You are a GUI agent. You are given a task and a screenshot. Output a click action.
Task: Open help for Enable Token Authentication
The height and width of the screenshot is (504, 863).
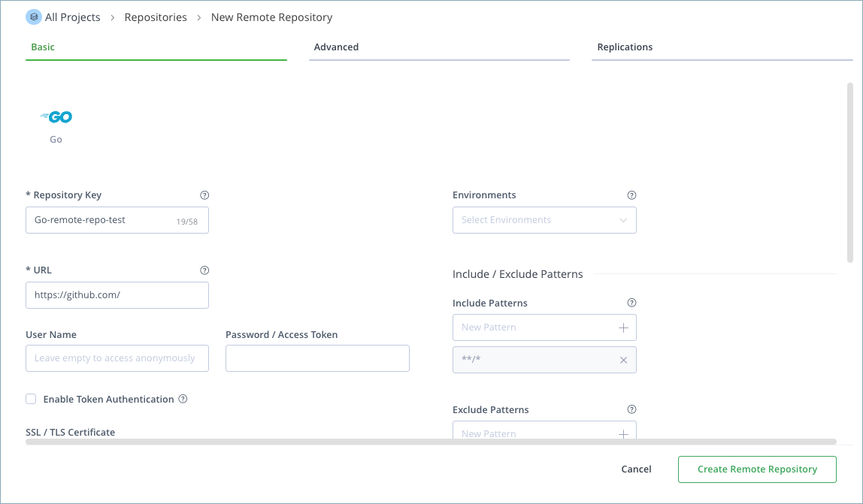pos(183,399)
